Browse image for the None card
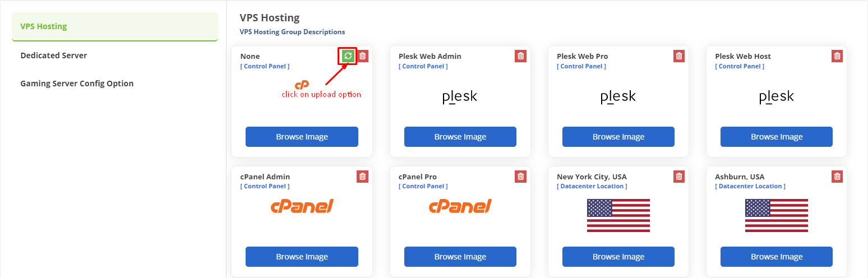Screen dimensions: 868x278 pyautogui.click(x=302, y=137)
